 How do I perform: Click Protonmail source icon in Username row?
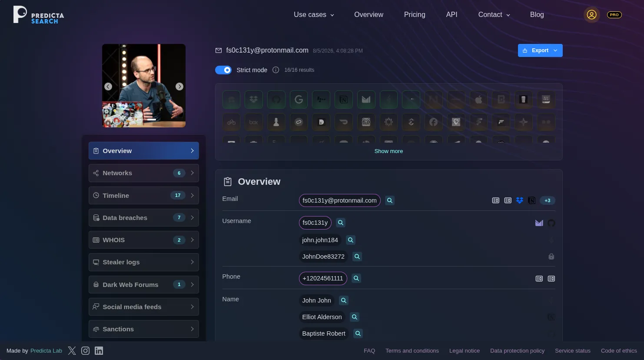tap(539, 223)
